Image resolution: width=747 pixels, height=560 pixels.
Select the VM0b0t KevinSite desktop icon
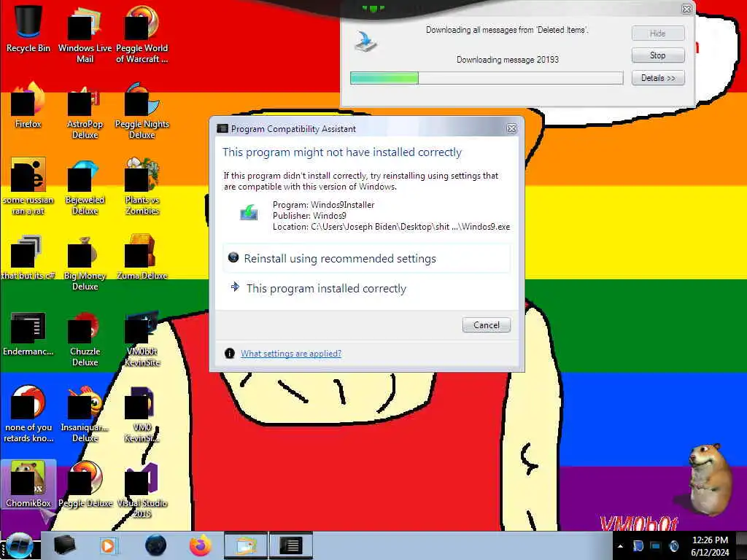(x=142, y=338)
